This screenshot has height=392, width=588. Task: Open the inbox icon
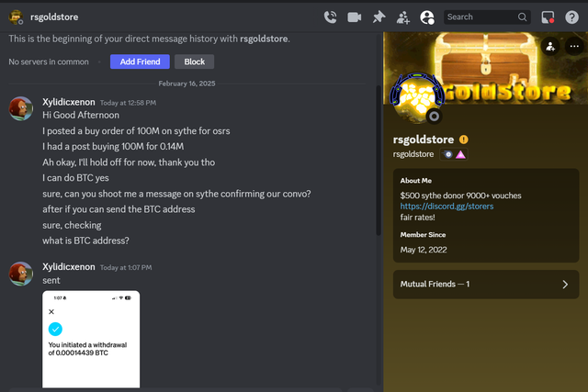[x=548, y=17]
